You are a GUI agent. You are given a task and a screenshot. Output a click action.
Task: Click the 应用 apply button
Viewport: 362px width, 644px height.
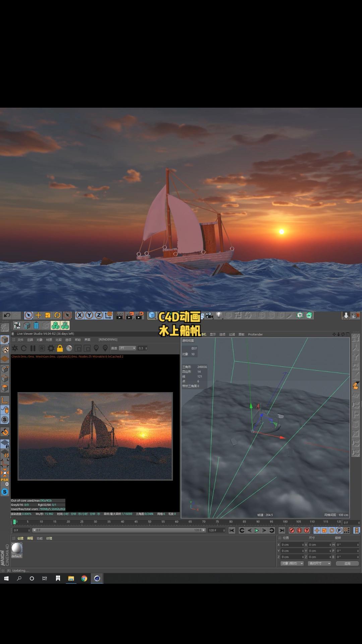(x=347, y=563)
